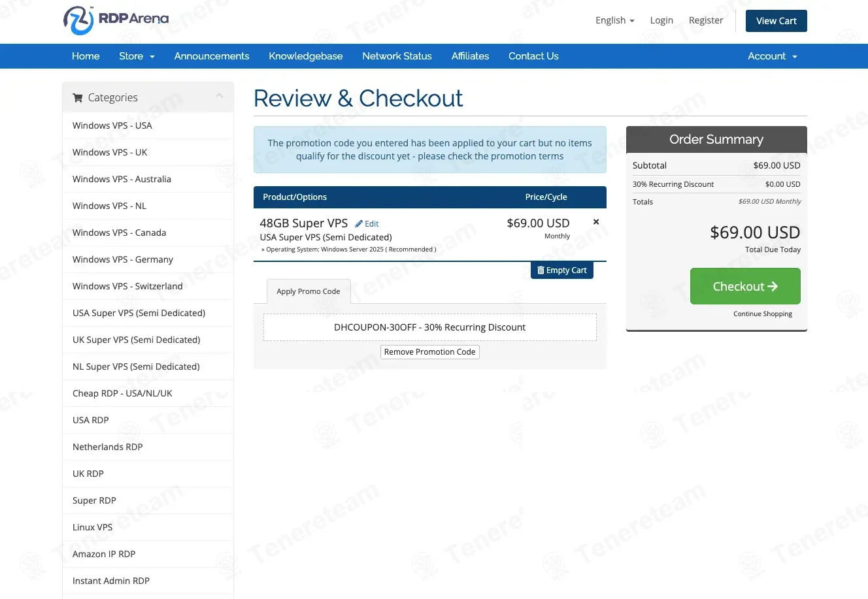Image resolution: width=868 pixels, height=599 pixels.
Task: Click the Order Summary heading
Action: tap(716, 139)
